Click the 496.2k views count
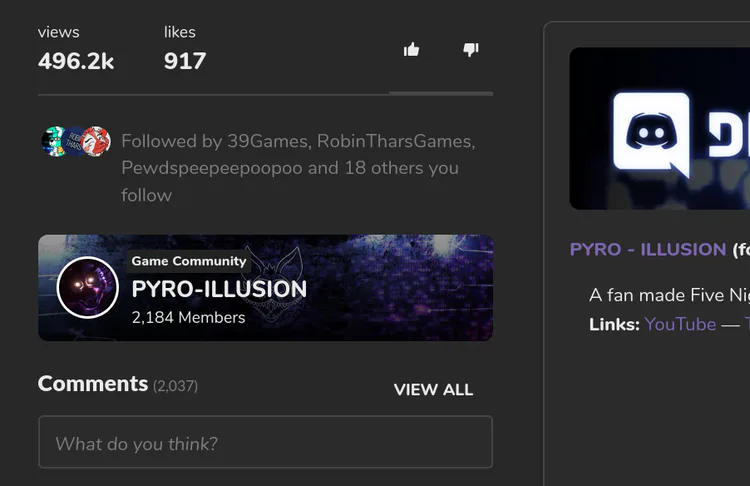750x486 pixels. 76,61
